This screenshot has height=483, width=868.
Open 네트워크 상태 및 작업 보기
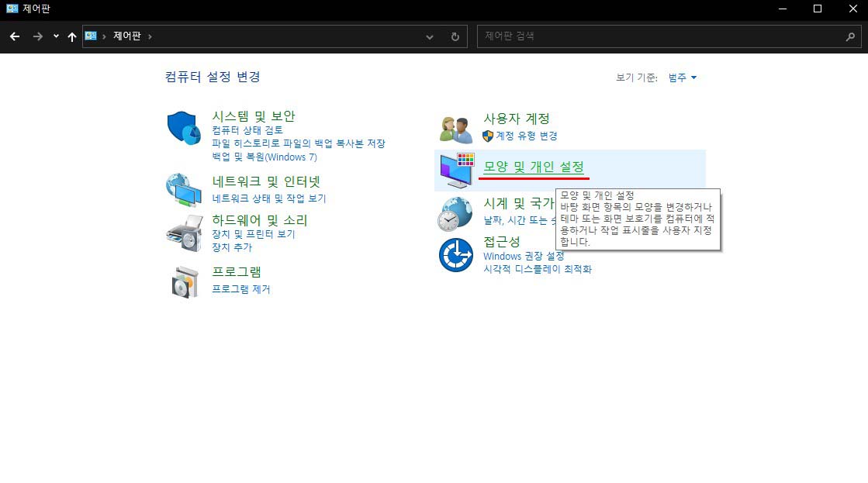click(x=269, y=198)
